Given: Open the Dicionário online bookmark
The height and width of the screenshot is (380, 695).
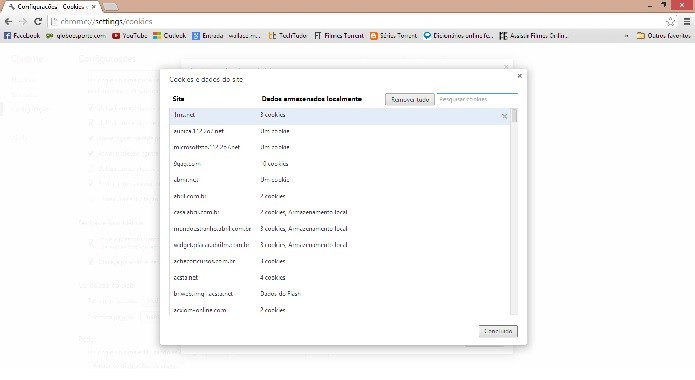Looking at the screenshot, I should (x=458, y=35).
